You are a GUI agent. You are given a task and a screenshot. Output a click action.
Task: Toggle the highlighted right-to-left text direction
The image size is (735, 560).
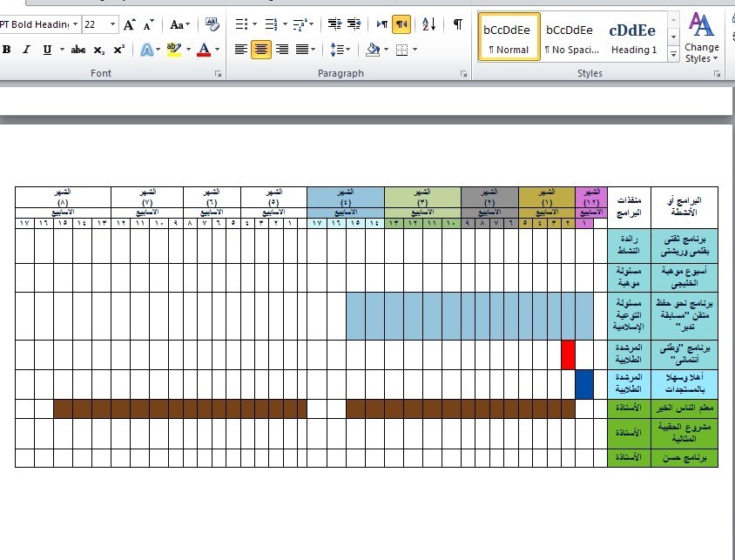401,24
